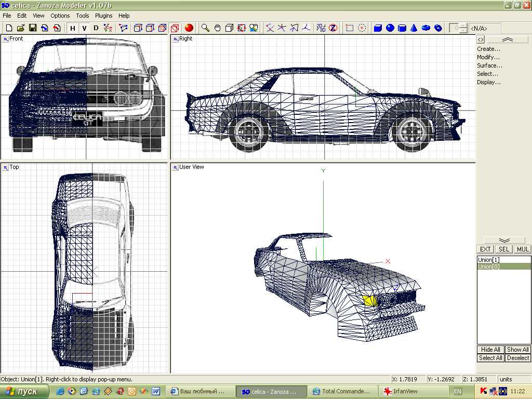The image size is (532, 399).
Task: Select Union[1] in the objects list
Action: [488, 260]
